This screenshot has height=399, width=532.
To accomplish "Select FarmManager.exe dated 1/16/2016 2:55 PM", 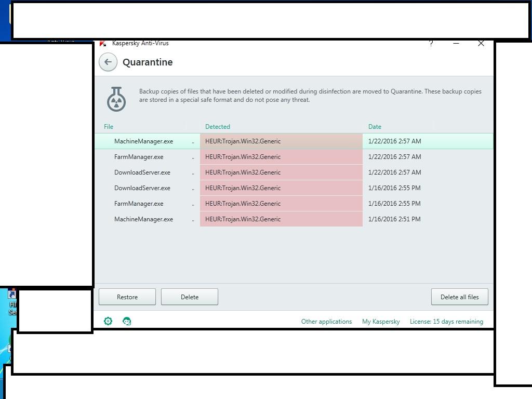I will tap(294, 204).
